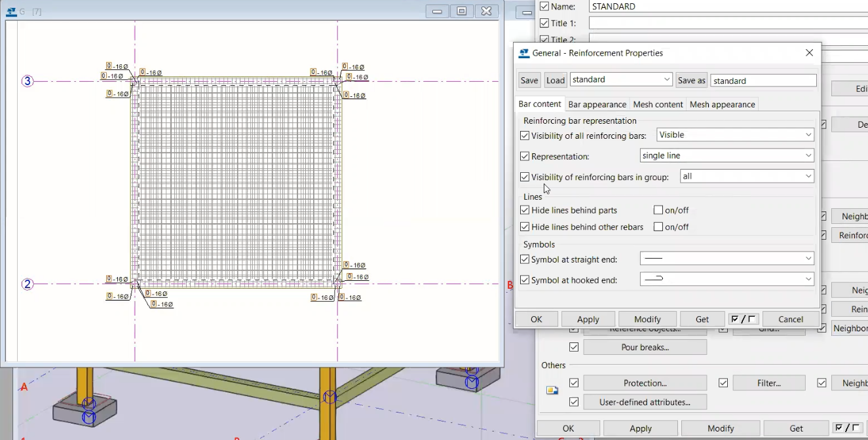The image size is (868, 440).
Task: Click the Save as name input field
Action: tap(763, 81)
